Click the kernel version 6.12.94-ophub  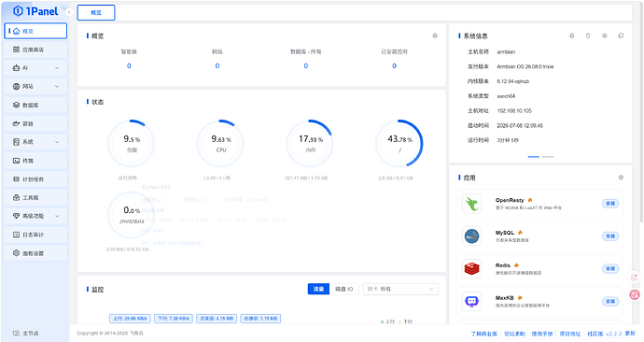pyautogui.click(x=513, y=81)
